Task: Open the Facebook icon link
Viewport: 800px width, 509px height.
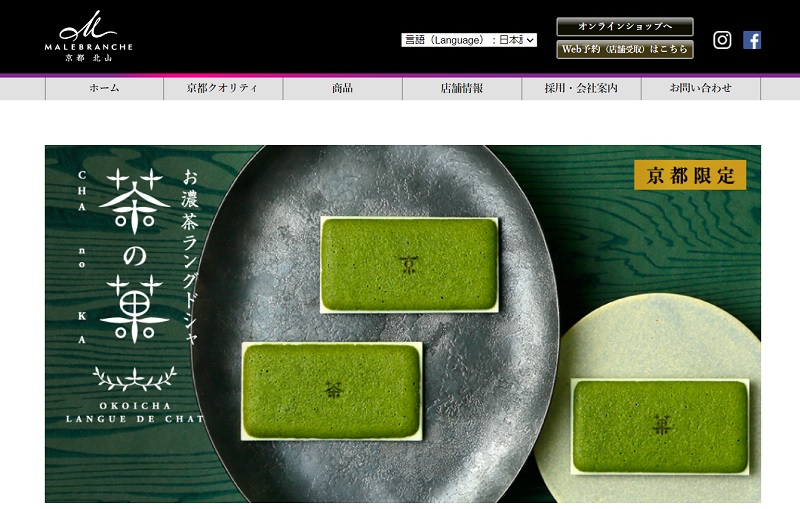Action: click(x=752, y=40)
